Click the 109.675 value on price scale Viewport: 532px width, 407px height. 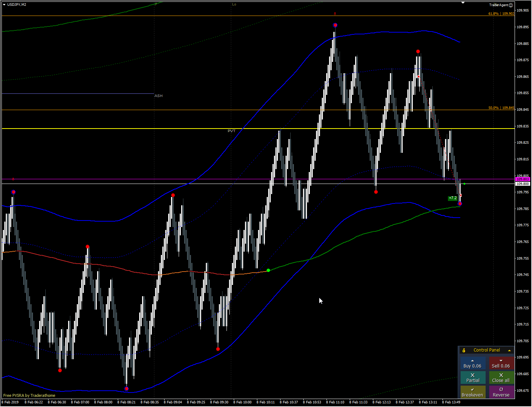522,390
